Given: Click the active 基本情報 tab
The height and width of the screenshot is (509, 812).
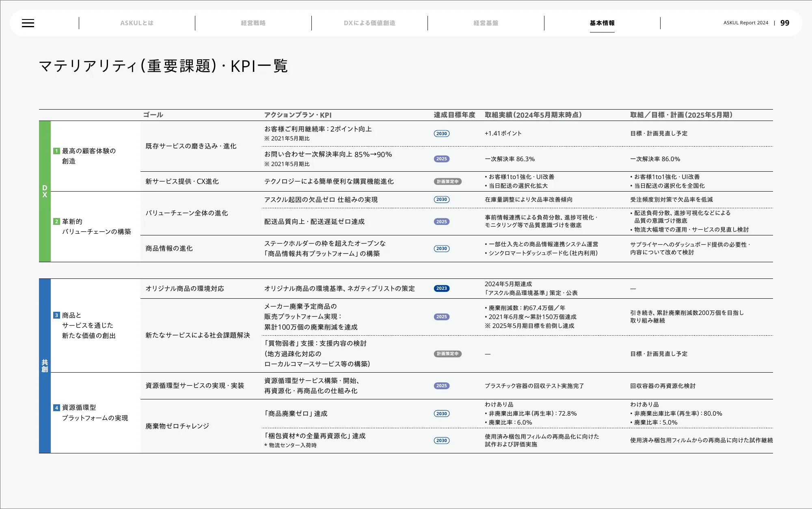Looking at the screenshot, I should pos(602,23).
